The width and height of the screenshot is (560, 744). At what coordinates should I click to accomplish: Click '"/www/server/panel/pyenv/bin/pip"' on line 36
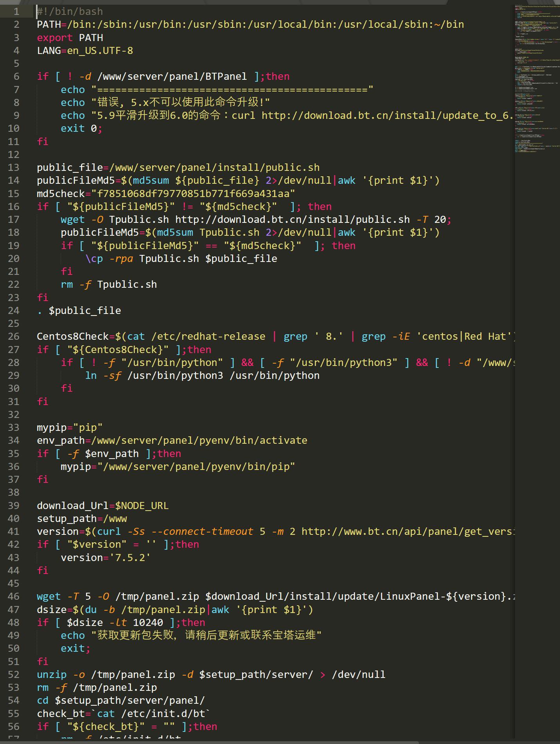(196, 467)
